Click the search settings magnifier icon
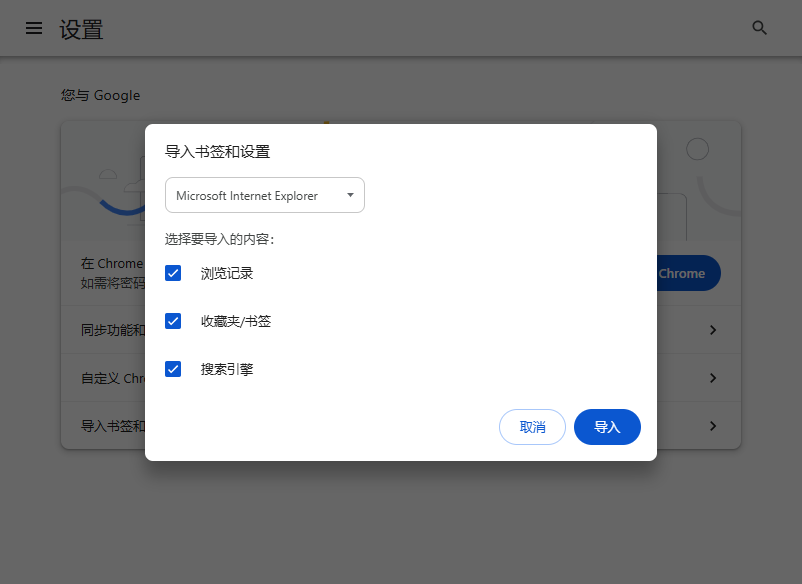Viewport: 802px width, 584px height. click(760, 28)
